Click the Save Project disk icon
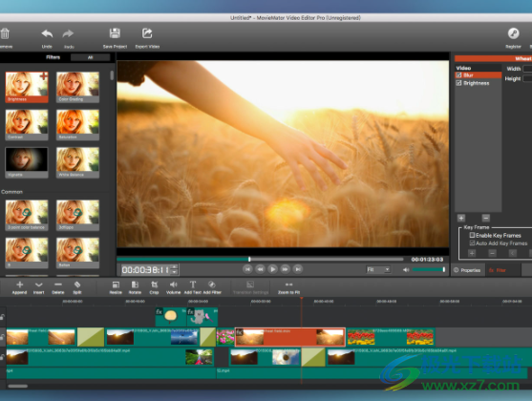 115,33
